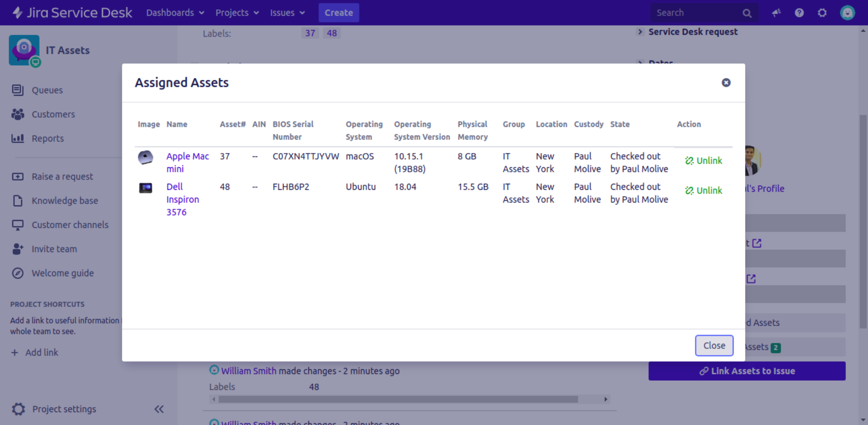The height and width of the screenshot is (425, 868).
Task: Click the Search input field
Action: [x=696, y=13]
